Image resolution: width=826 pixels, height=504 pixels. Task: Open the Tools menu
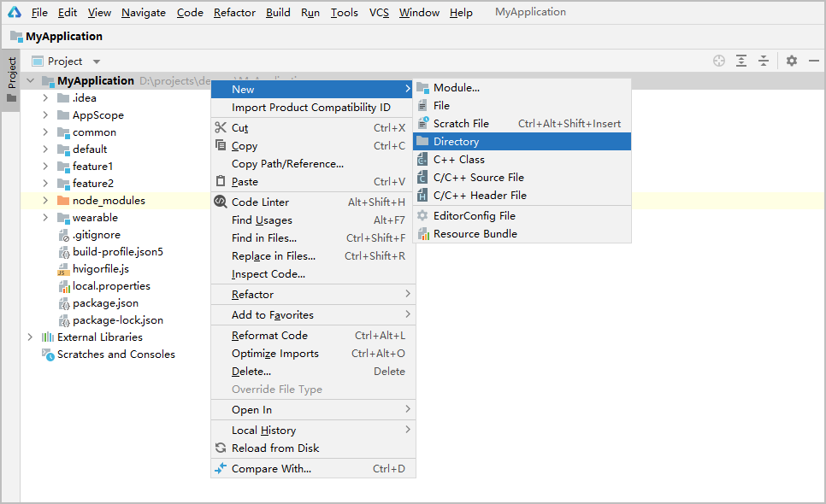[x=345, y=13]
